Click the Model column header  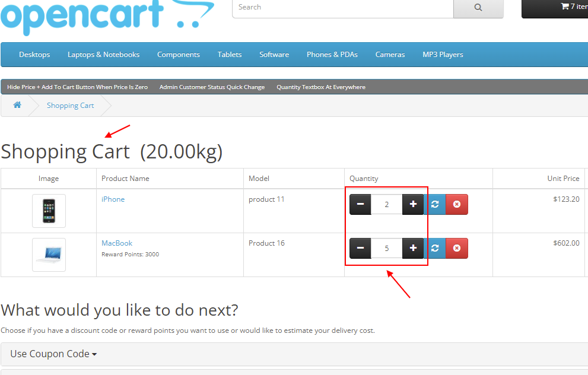tap(259, 179)
